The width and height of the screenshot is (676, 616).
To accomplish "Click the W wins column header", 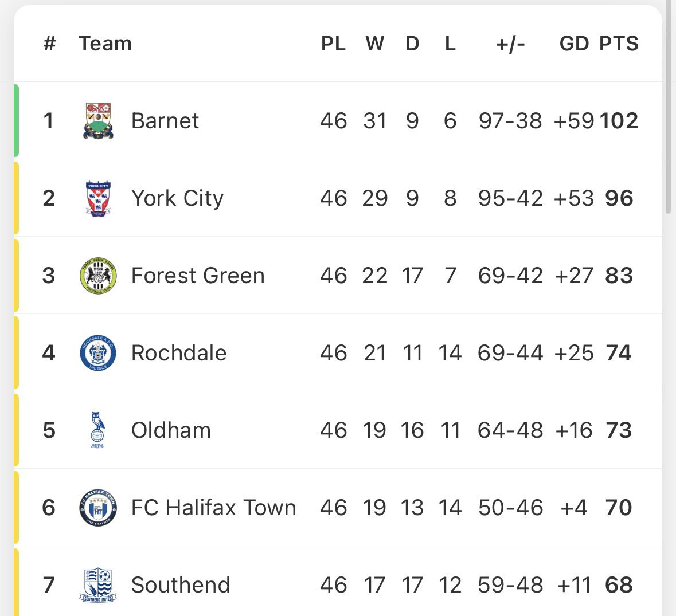I will pos(374,44).
